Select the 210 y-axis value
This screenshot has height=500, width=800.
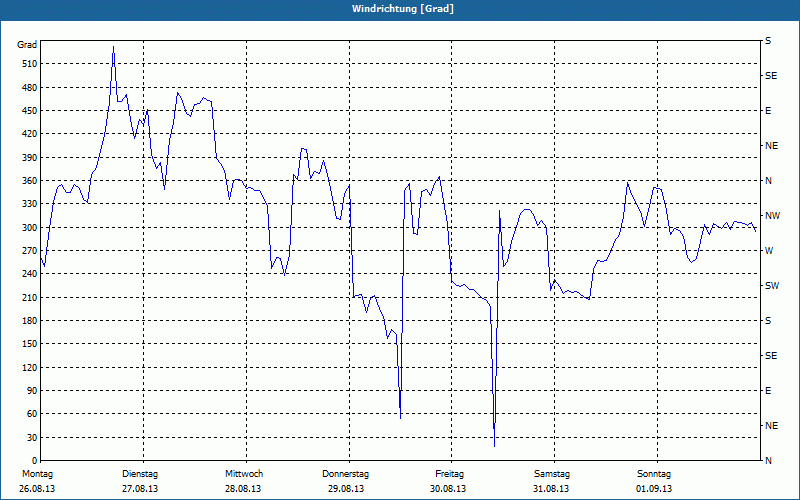[30, 297]
